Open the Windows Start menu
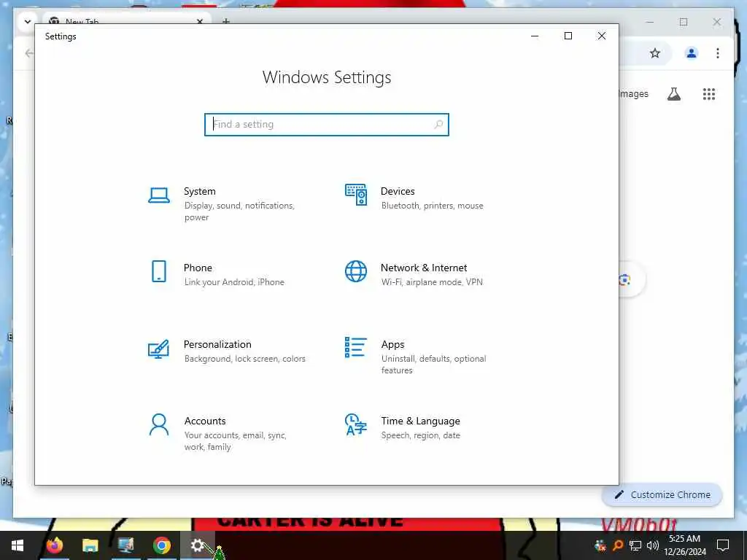The image size is (747, 560). pyautogui.click(x=18, y=545)
